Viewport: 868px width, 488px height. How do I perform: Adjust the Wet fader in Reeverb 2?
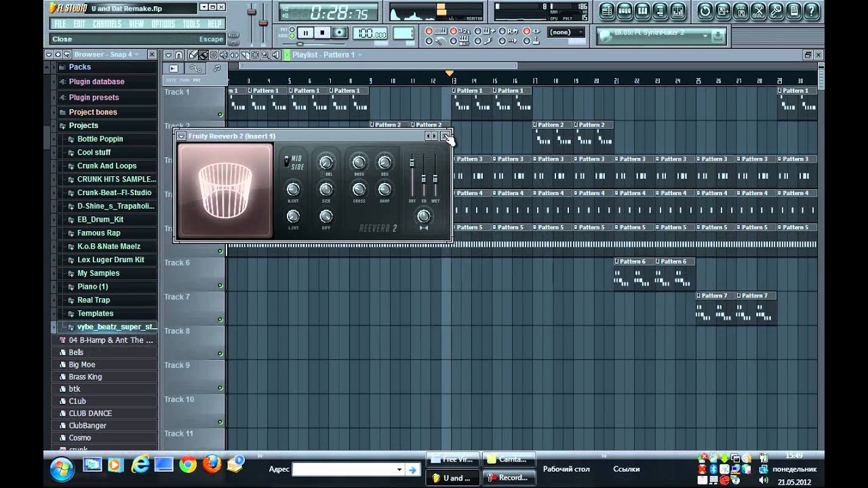point(435,178)
